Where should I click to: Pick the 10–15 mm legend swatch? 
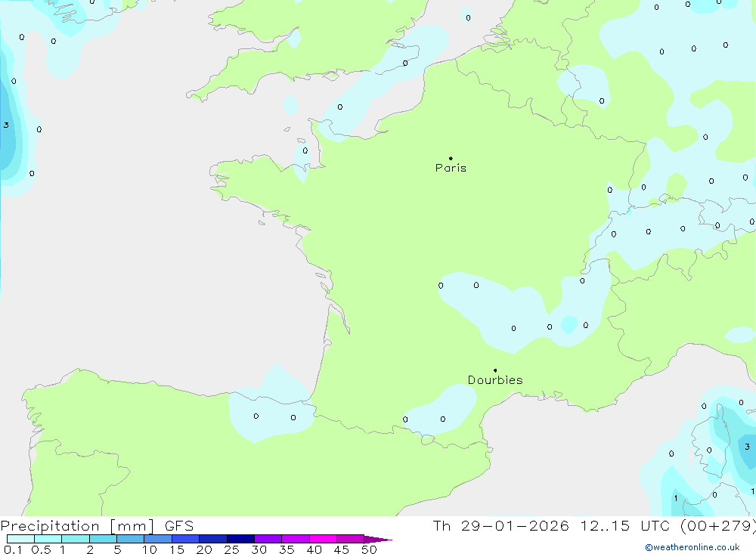[x=158, y=539]
